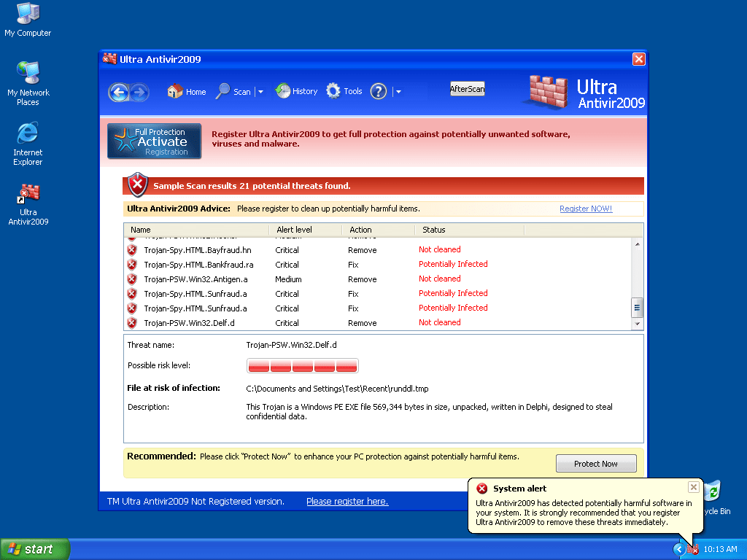Expand the dropdown arrow beside Scan

coord(260,92)
